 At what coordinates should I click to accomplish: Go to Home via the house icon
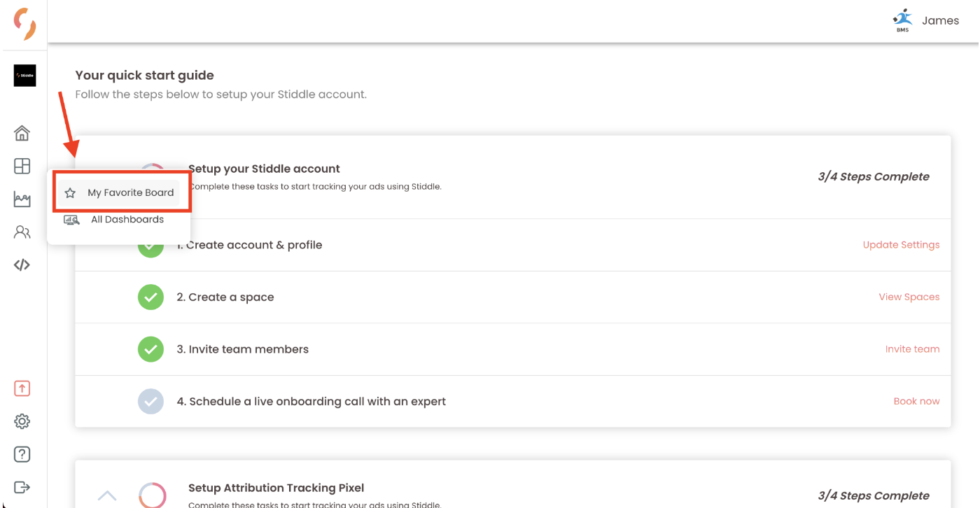point(22,133)
